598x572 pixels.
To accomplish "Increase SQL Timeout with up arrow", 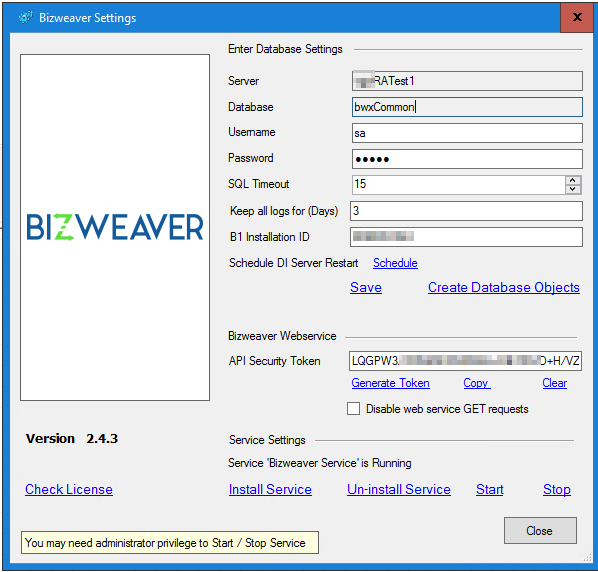I will [x=573, y=180].
